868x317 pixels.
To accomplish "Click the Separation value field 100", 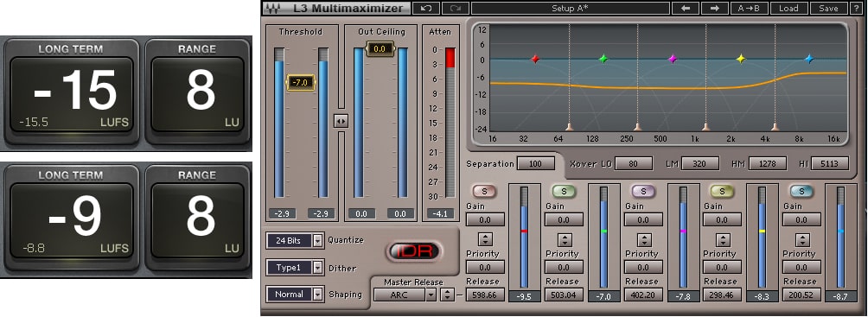I will coord(536,163).
